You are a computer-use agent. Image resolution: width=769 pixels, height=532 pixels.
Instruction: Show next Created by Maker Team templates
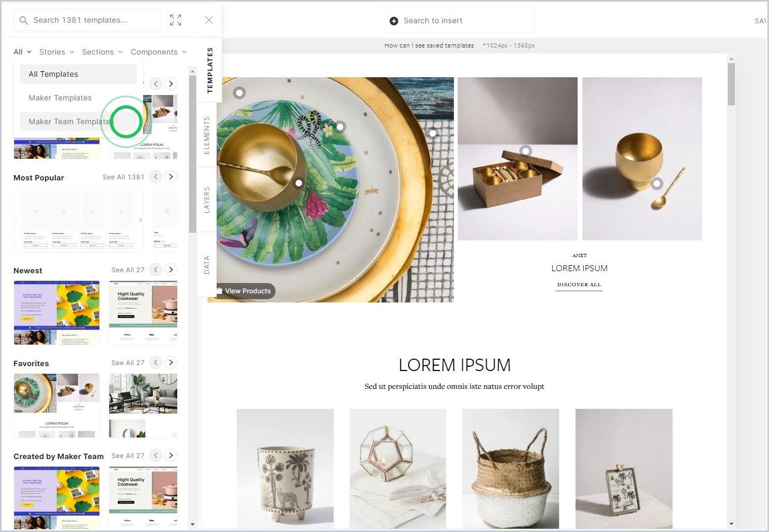point(171,455)
